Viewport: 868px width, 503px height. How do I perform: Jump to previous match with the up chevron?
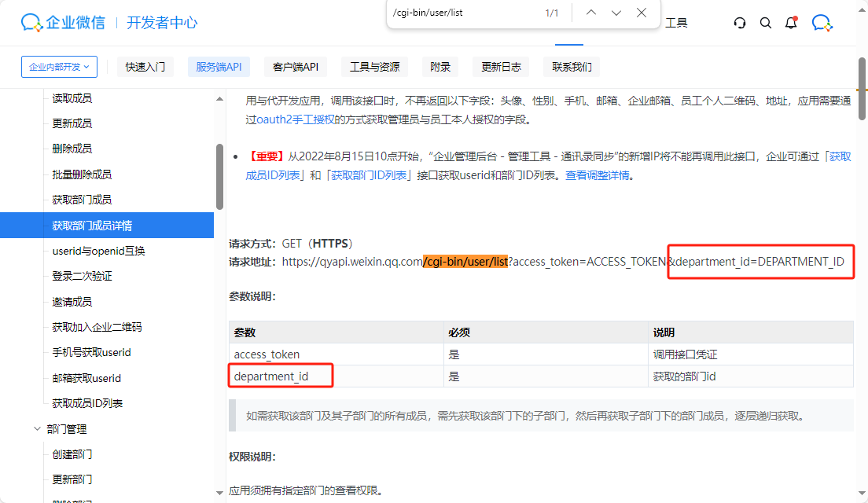point(590,13)
